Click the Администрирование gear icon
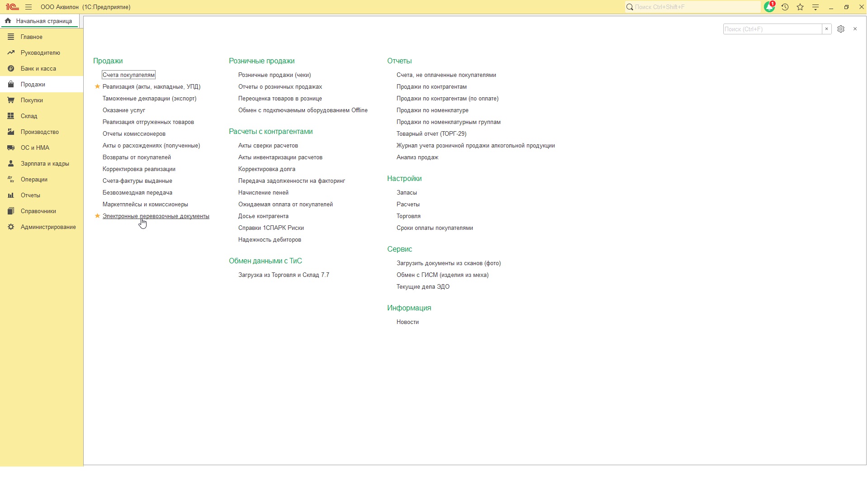Image resolution: width=868 pixels, height=481 pixels. click(x=11, y=227)
